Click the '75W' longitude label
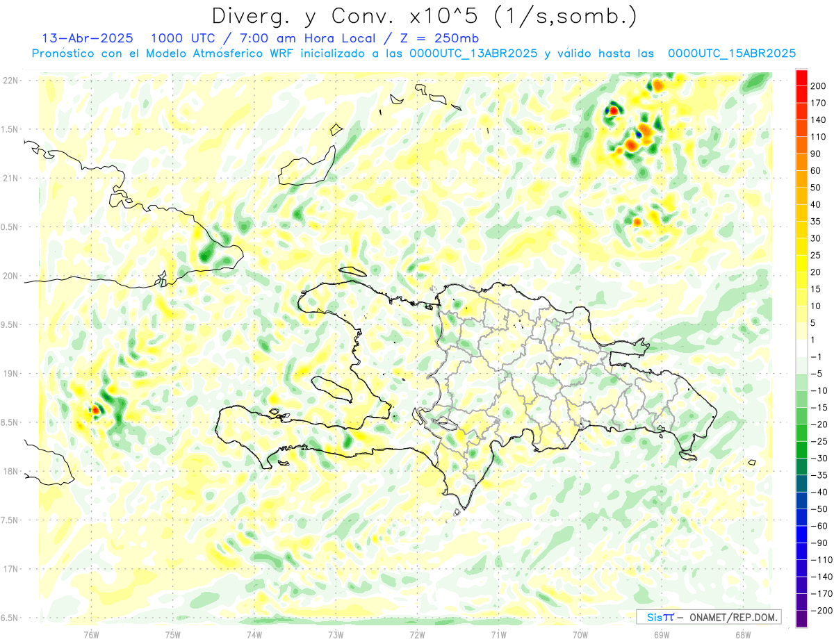 (x=173, y=634)
